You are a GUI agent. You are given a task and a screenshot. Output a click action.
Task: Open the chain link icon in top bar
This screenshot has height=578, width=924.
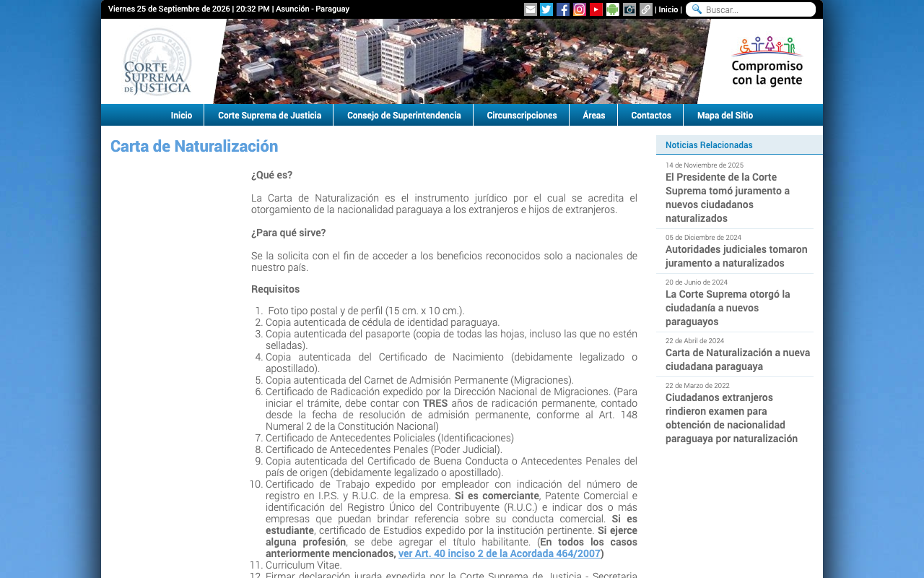[x=646, y=9]
